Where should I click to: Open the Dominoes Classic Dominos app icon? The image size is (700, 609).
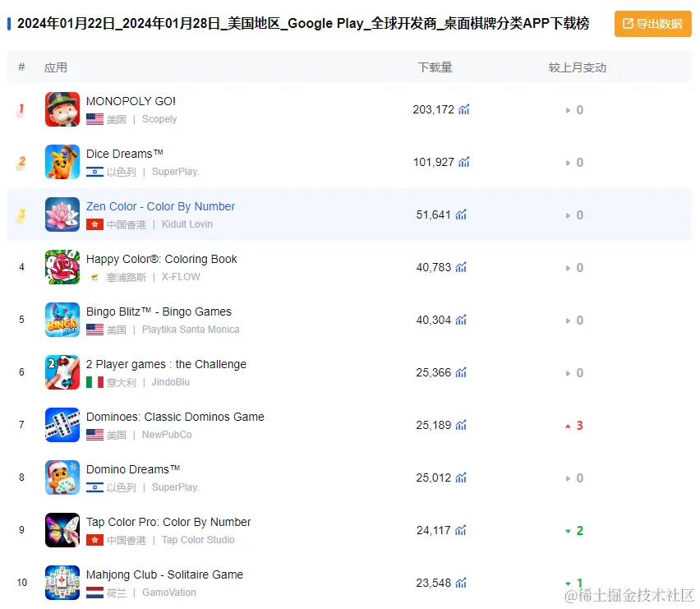(x=62, y=425)
